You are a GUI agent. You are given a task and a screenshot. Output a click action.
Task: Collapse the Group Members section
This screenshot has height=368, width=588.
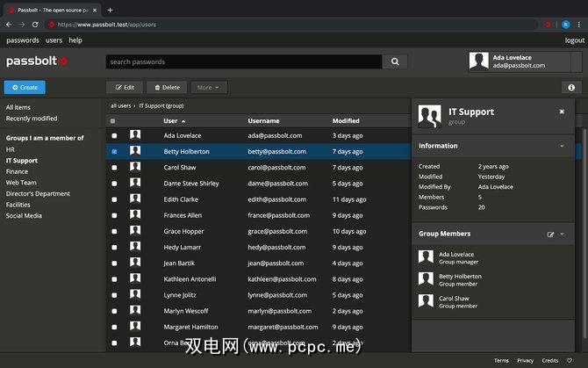click(x=562, y=235)
